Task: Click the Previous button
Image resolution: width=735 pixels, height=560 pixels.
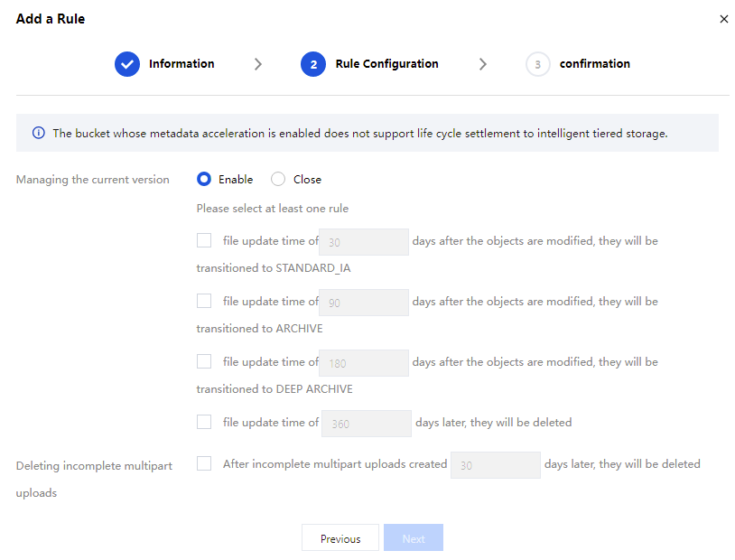Action: click(x=340, y=538)
